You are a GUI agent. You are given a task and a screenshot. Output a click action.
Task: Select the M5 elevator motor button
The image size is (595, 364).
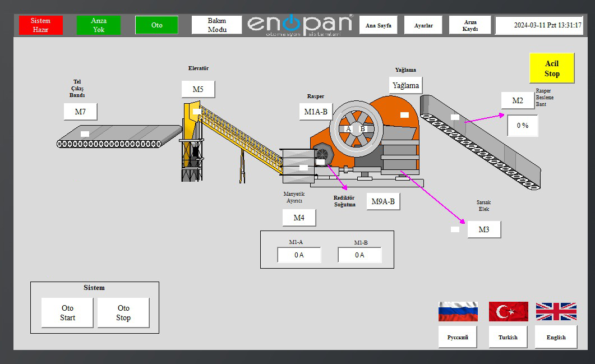click(x=198, y=89)
